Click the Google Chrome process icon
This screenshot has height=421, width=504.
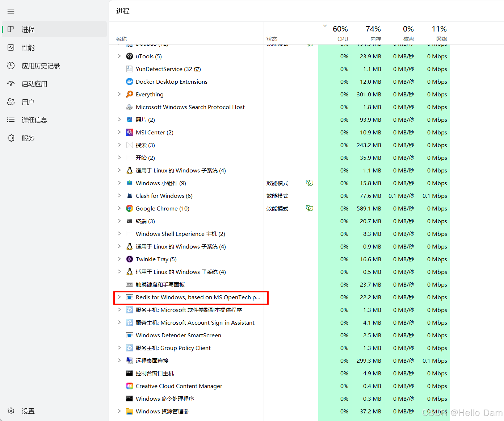(129, 208)
